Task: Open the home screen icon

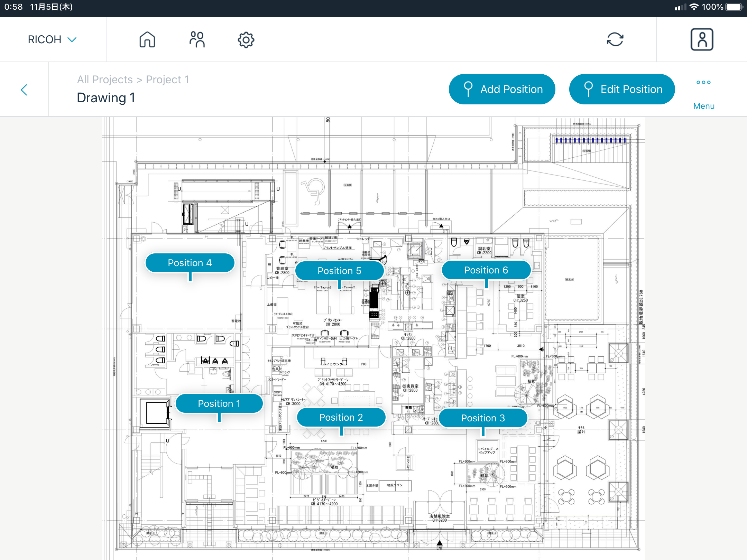Action: click(147, 39)
